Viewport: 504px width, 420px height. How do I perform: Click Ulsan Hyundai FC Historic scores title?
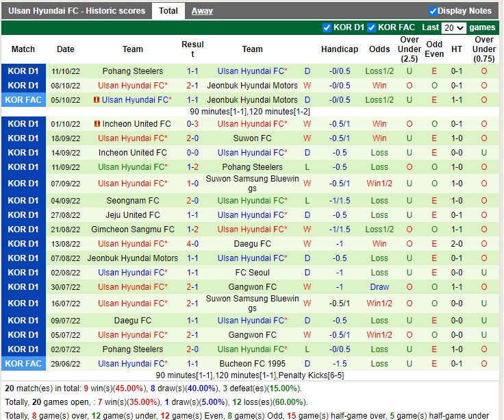click(77, 11)
